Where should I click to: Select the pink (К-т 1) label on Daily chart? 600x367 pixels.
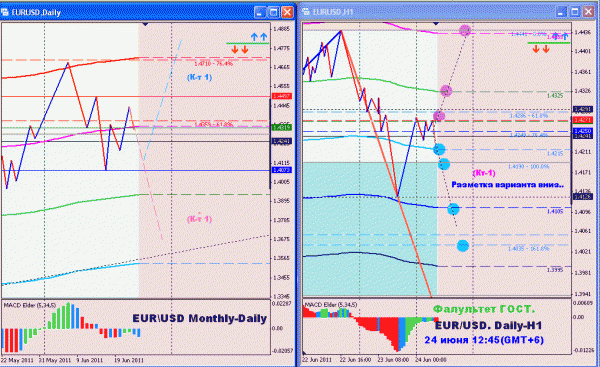pos(199,219)
